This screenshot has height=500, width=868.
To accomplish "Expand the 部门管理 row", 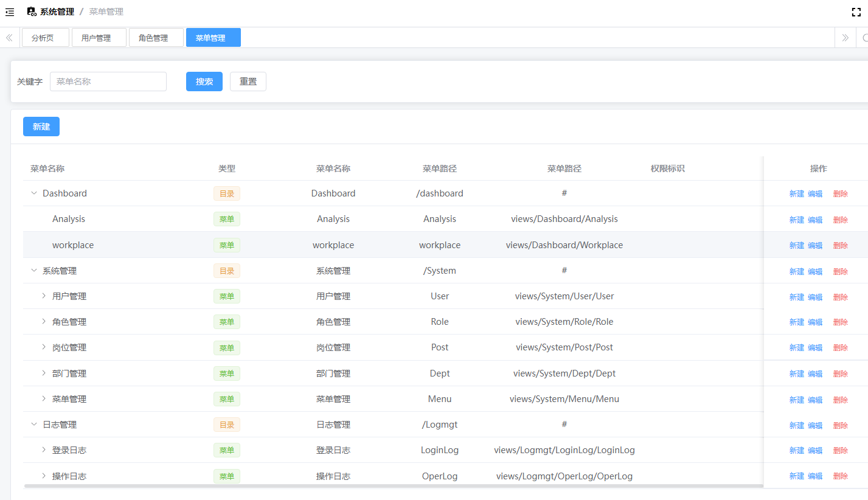I will tap(44, 373).
